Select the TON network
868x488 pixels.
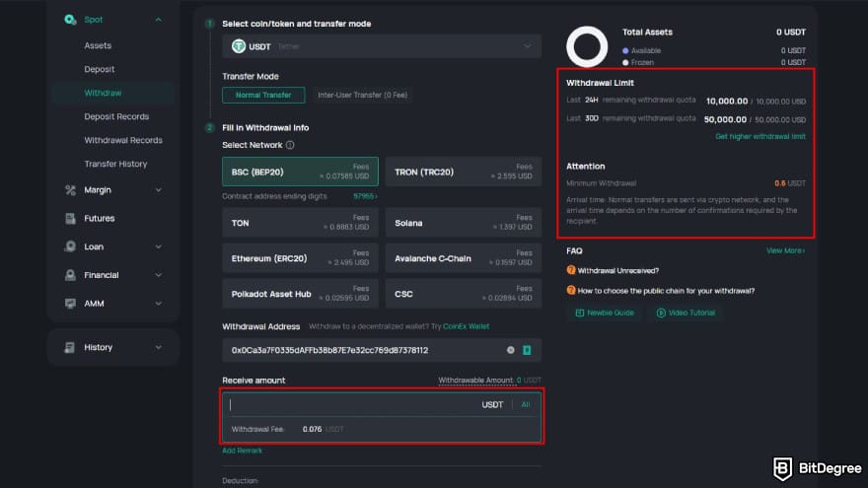coord(300,223)
